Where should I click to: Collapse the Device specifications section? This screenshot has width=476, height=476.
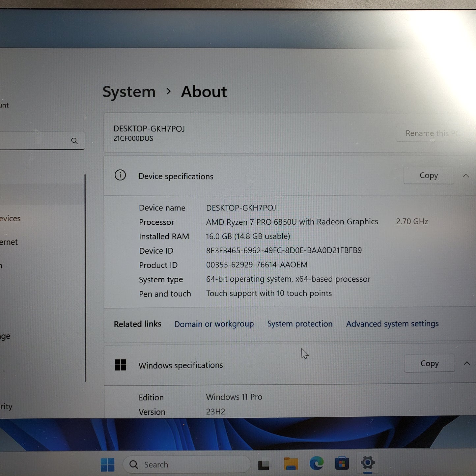(466, 176)
